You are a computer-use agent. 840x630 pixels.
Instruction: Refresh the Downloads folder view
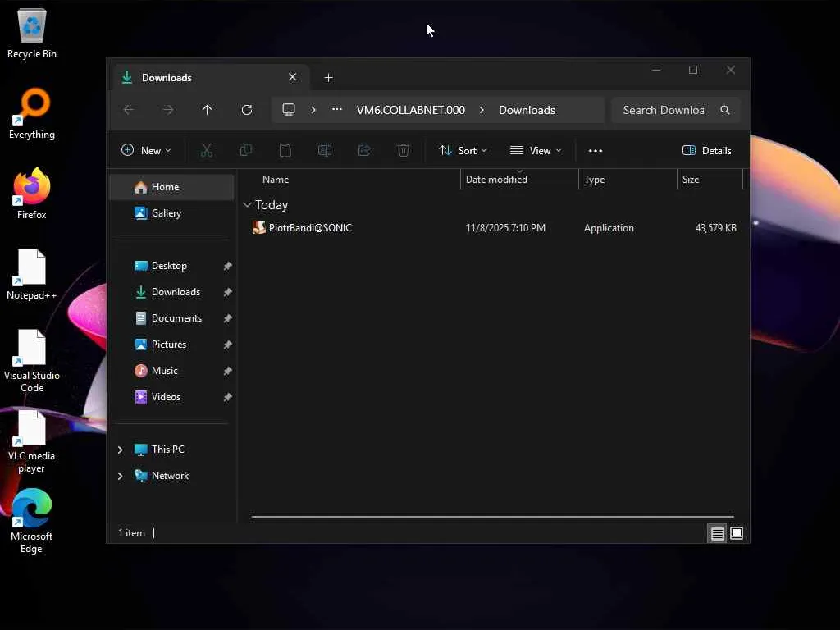coord(247,110)
